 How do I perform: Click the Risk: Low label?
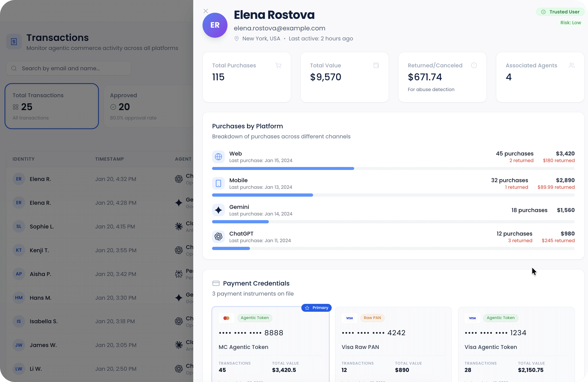pyautogui.click(x=570, y=23)
